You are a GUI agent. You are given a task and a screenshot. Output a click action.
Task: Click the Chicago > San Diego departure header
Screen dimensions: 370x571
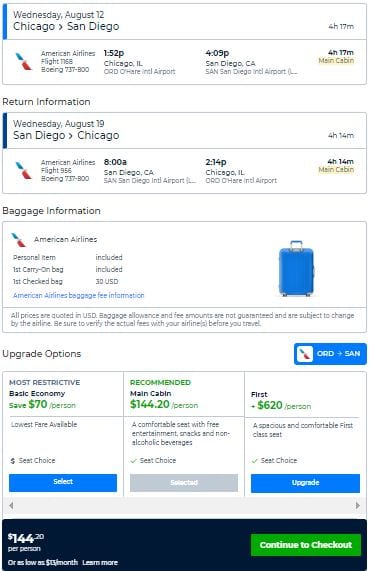click(66, 26)
